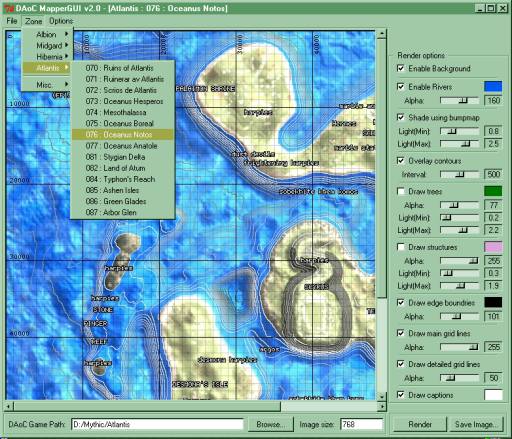This screenshot has width=512, height=439.
Task: Toggle Enable Rivers checkbox
Action: tap(401, 87)
